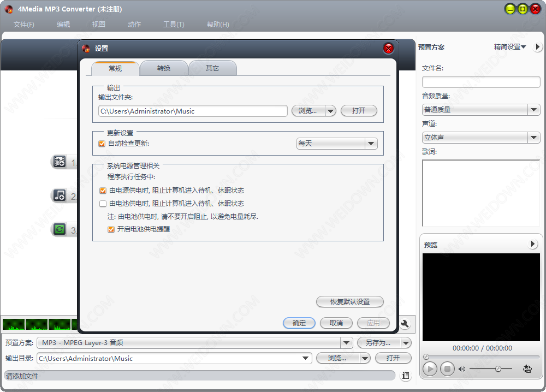Click the bottom 另存为... button

379,343
